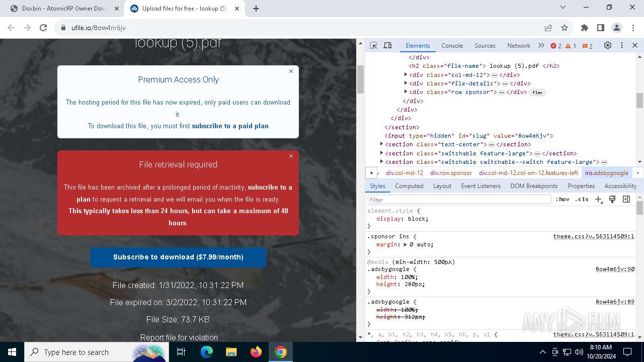Open the Computed pane tab

pyautogui.click(x=409, y=186)
